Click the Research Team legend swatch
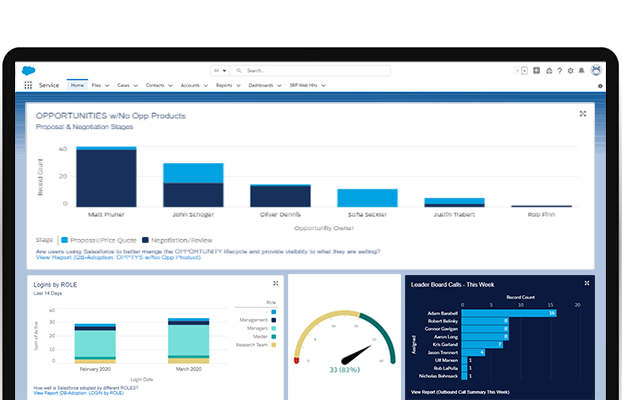 pyautogui.click(x=274, y=345)
